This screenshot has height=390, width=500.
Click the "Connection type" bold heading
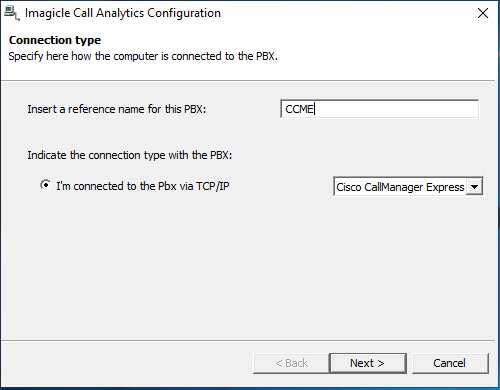pos(55,40)
